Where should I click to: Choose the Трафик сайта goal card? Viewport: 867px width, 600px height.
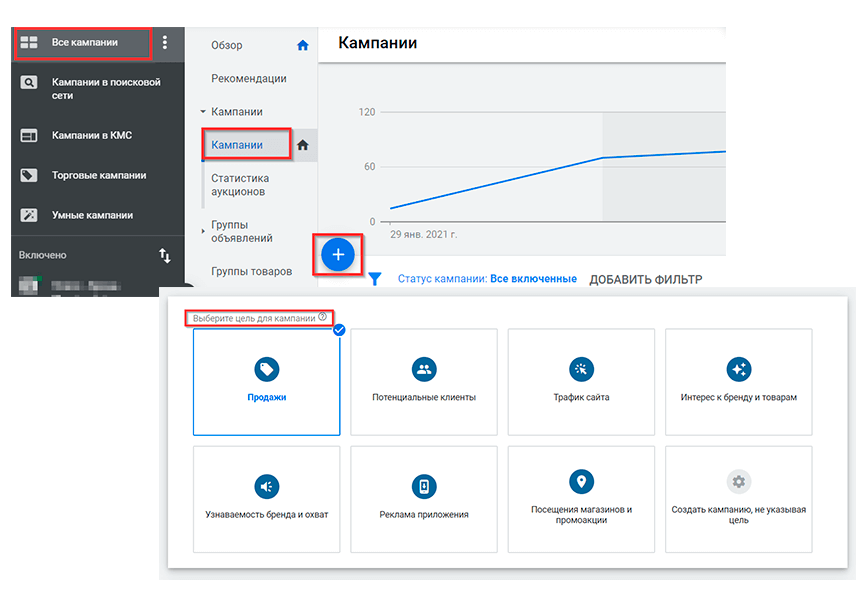tap(581, 382)
